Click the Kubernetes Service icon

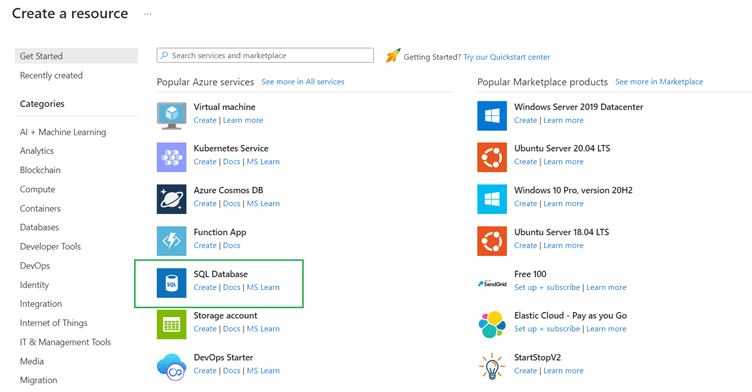(x=171, y=157)
